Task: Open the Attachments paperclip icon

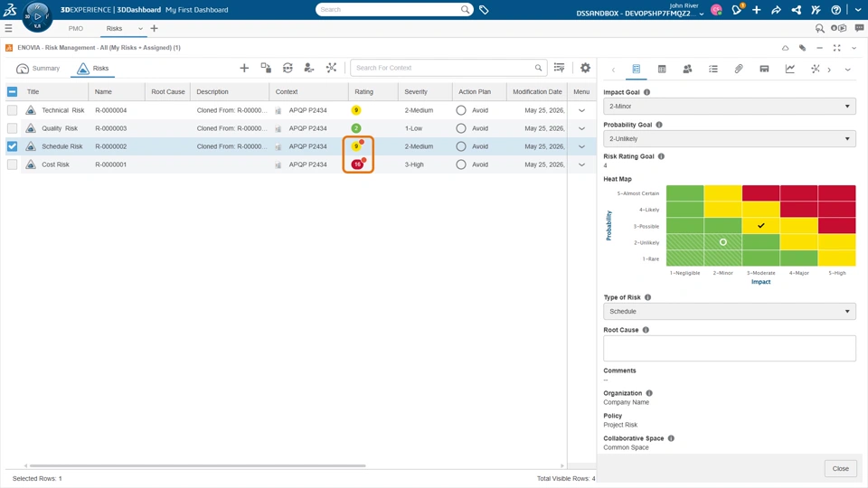Action: pyautogui.click(x=739, y=69)
